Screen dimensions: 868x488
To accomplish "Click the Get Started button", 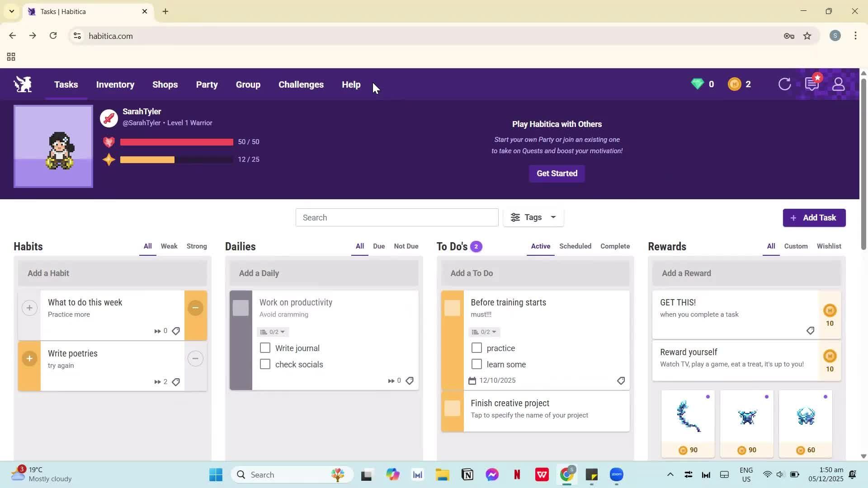I will pyautogui.click(x=557, y=174).
